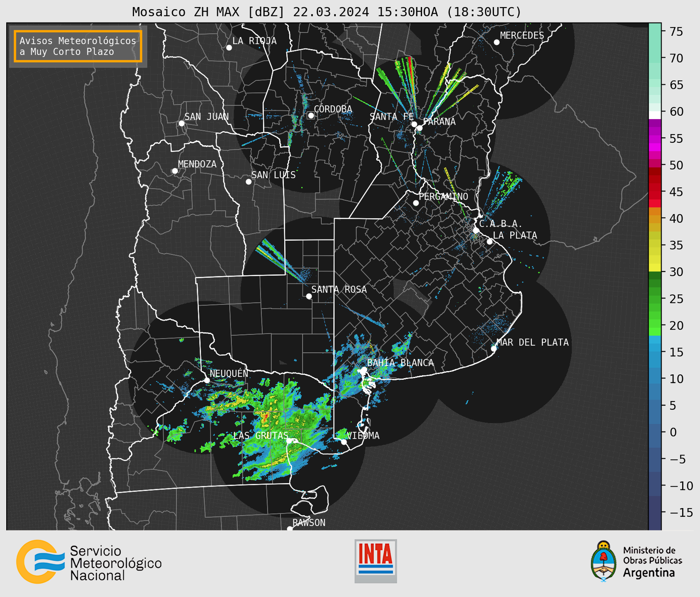Click the BAHÍA BLANCA city marker dot
The width and height of the screenshot is (700, 597).
[364, 369]
